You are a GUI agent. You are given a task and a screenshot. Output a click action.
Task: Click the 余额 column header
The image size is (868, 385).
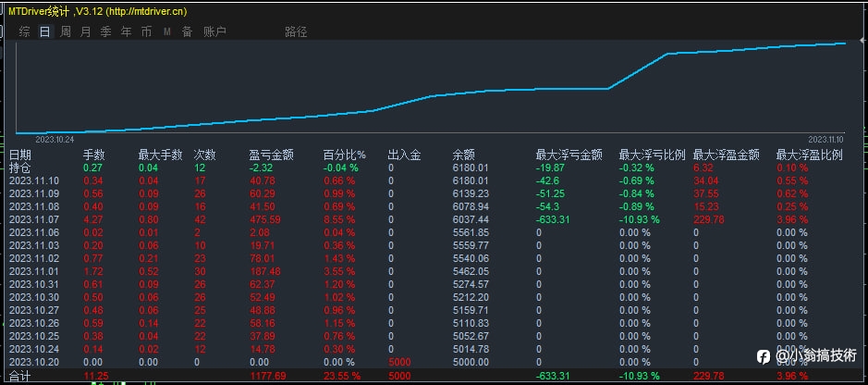463,155
